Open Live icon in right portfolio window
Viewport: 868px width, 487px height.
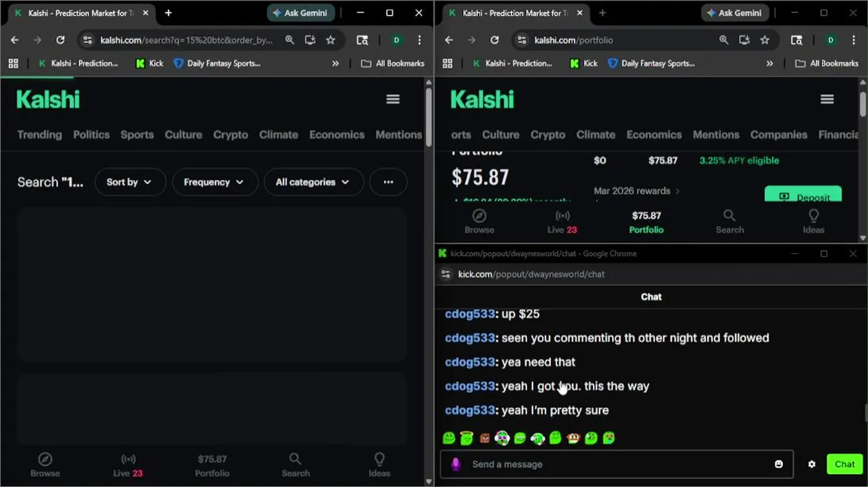tap(562, 216)
